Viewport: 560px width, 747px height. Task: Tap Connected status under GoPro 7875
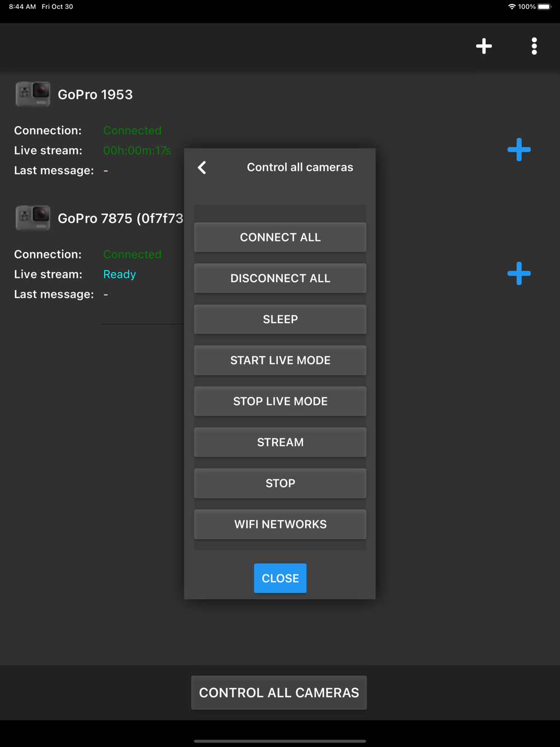click(132, 254)
